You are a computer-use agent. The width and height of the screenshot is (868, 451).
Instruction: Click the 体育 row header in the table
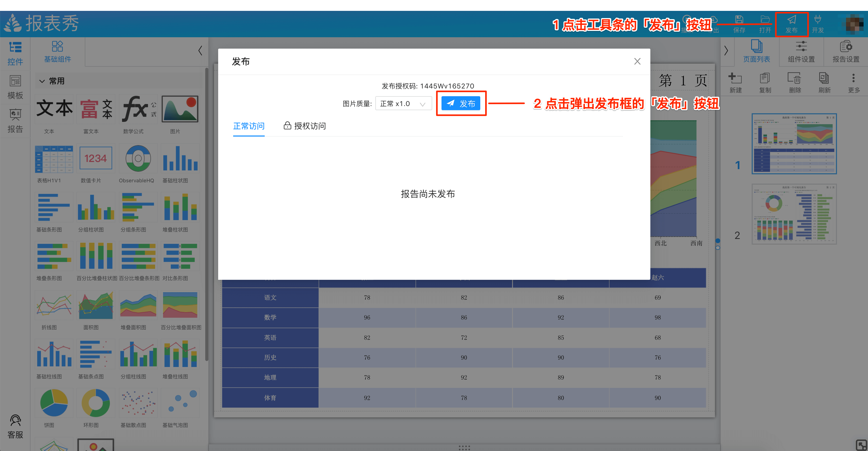[x=270, y=398]
